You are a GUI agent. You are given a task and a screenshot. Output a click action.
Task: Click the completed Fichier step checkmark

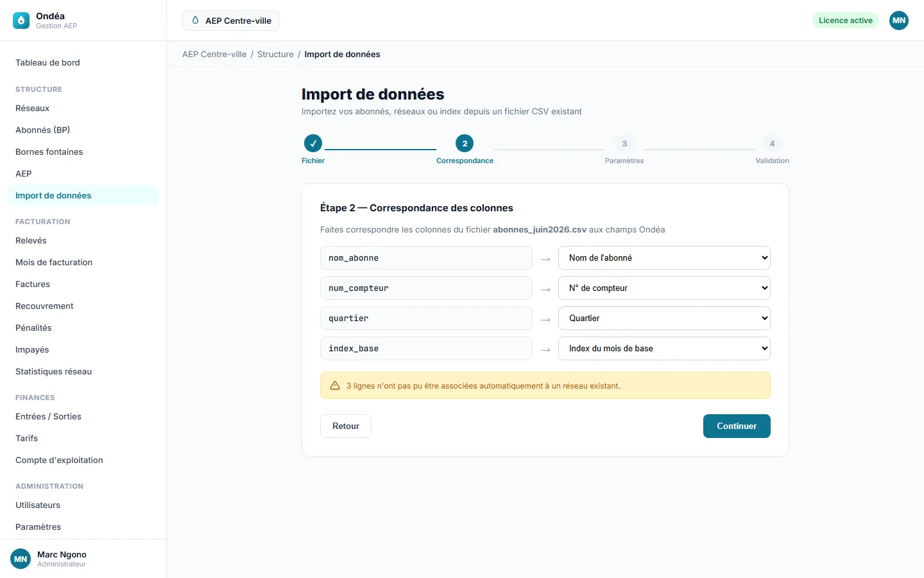coord(313,143)
